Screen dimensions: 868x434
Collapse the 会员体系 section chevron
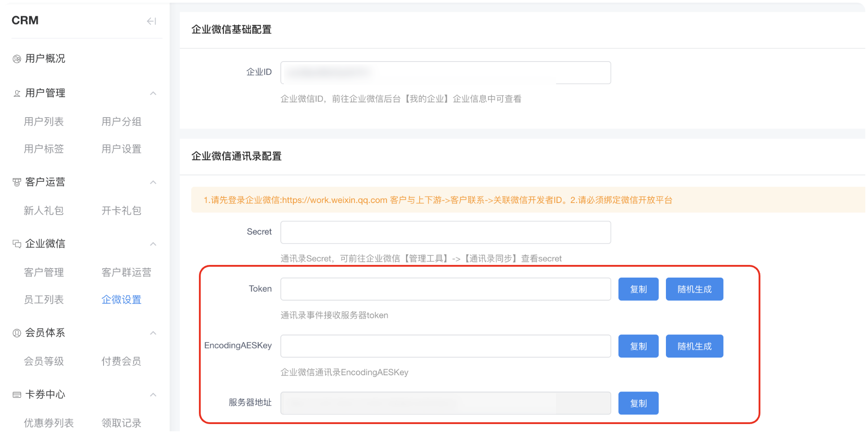coord(153,333)
